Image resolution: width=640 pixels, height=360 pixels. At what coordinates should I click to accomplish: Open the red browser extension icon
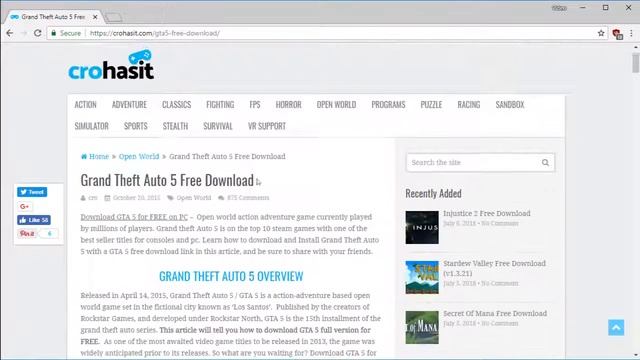(617, 34)
